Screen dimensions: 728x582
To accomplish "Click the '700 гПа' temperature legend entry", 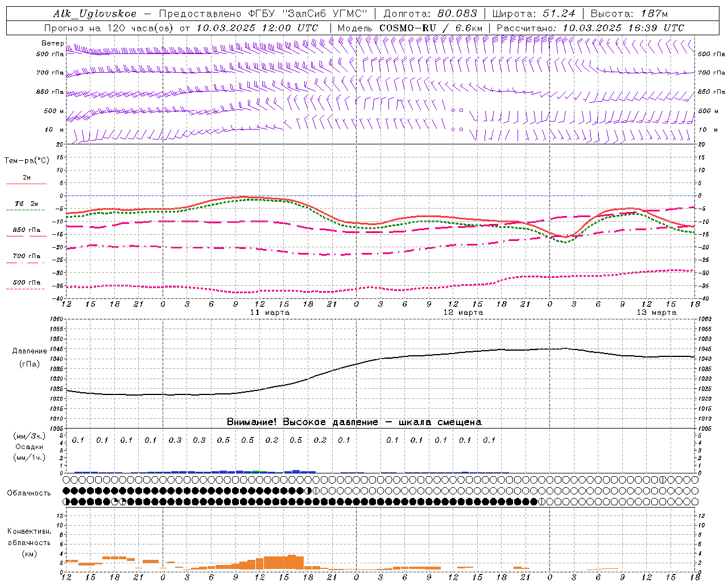I will click(x=26, y=256).
